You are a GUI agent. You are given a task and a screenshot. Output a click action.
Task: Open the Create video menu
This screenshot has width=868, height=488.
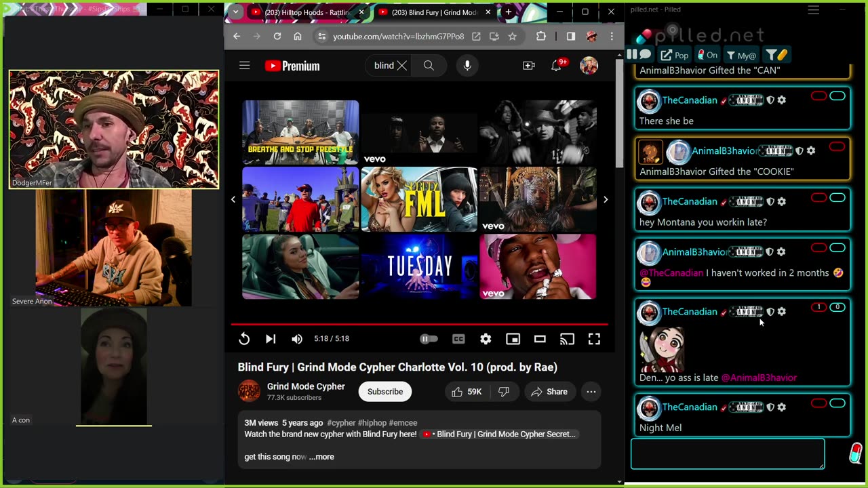pos(529,66)
